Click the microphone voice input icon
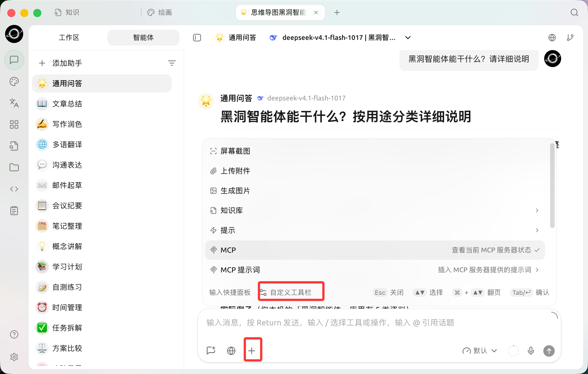This screenshot has height=374, width=588. [x=531, y=351]
